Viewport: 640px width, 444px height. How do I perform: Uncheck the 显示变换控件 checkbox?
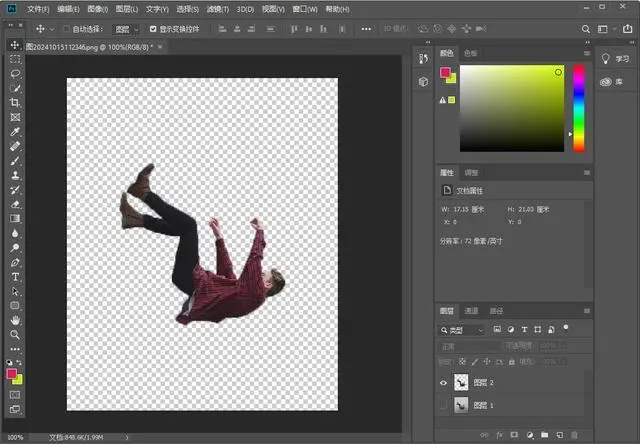152,30
